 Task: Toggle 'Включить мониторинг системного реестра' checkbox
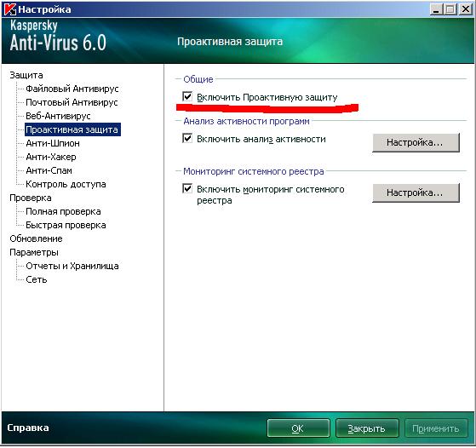[x=187, y=188]
